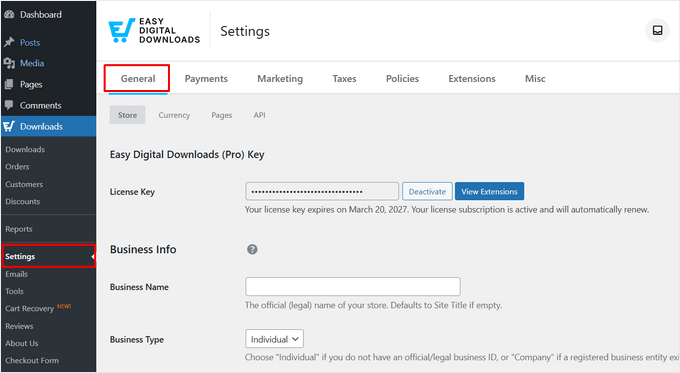Open the notifications inbox icon
The image size is (680, 373).
pos(657,30)
